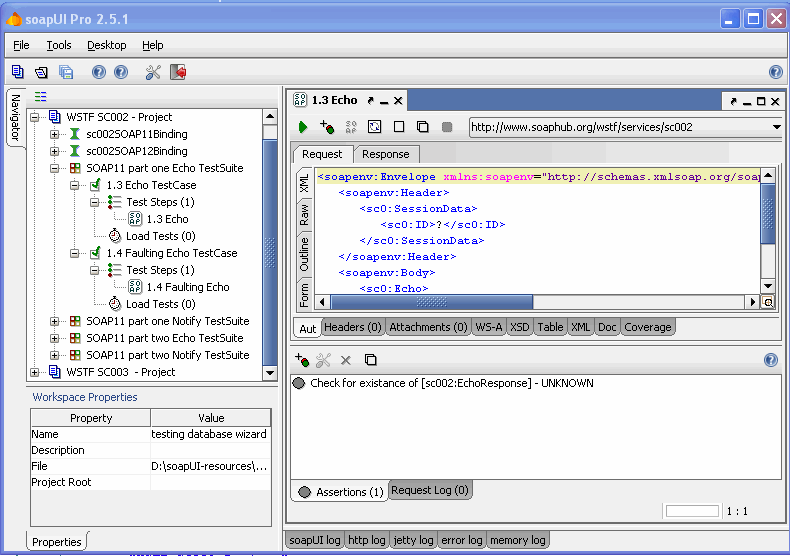This screenshot has height=556, width=790.
Task: Click the save all projects toolbar icon
Action: (x=66, y=73)
